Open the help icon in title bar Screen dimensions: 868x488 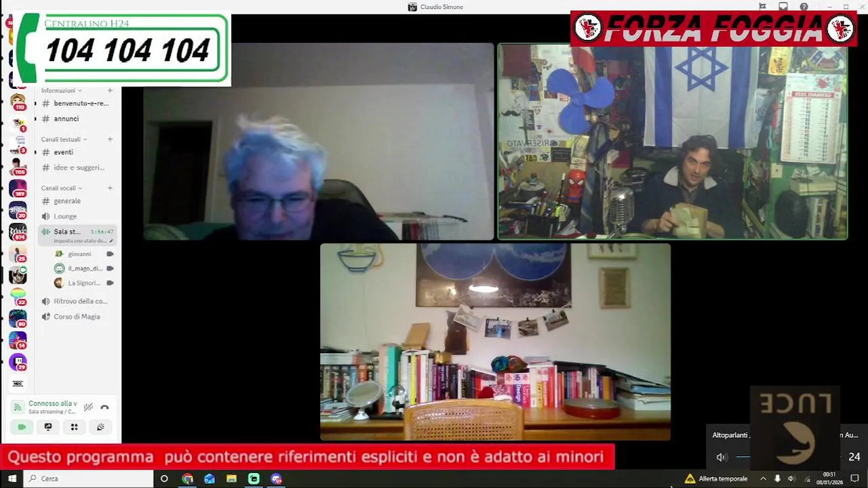(804, 7)
